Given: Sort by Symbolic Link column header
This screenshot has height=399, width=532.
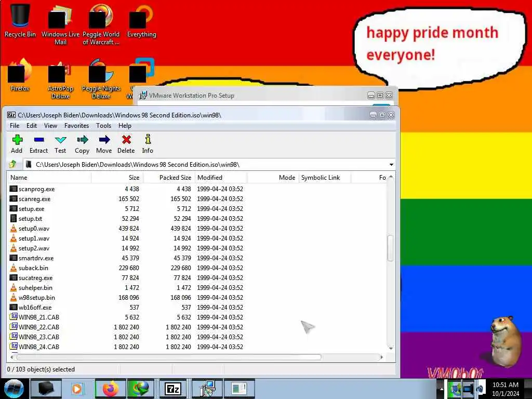Looking at the screenshot, I should tap(325, 178).
